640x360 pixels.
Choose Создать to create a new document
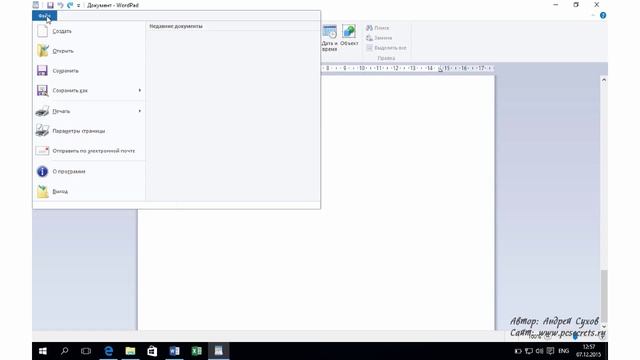89,31
